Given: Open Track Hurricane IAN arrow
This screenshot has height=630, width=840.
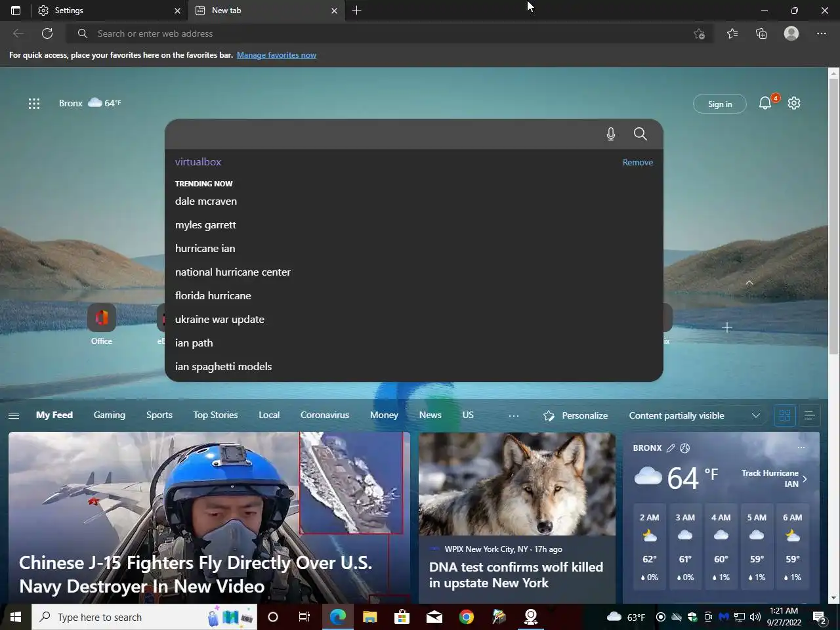Looking at the screenshot, I should point(805,478).
